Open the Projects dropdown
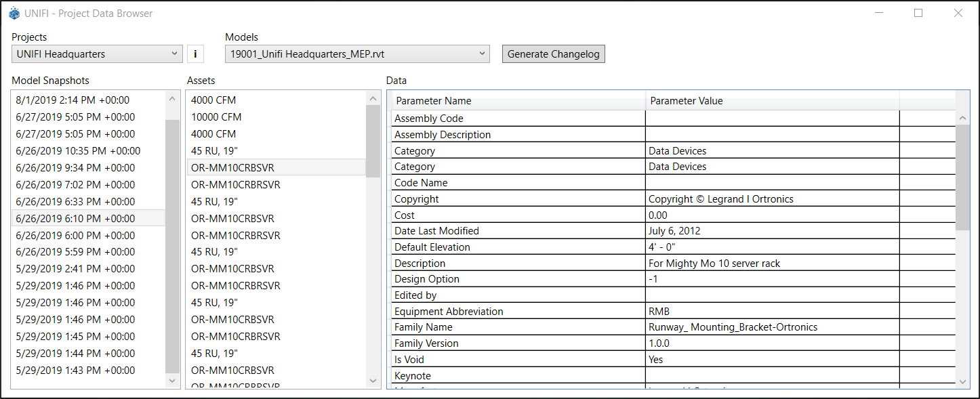The image size is (980, 399). pyautogui.click(x=97, y=54)
